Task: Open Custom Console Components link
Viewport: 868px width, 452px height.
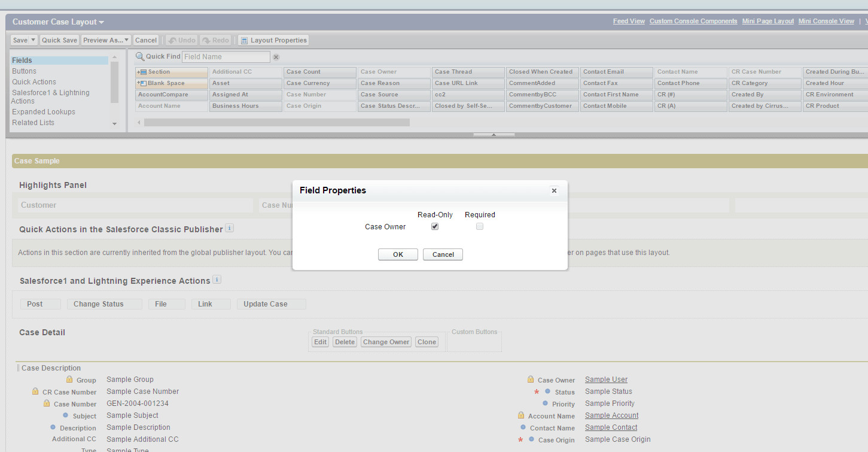Action: click(x=693, y=21)
